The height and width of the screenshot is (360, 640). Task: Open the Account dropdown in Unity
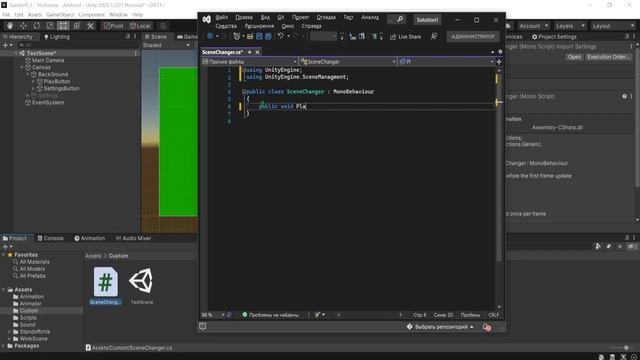coord(533,26)
